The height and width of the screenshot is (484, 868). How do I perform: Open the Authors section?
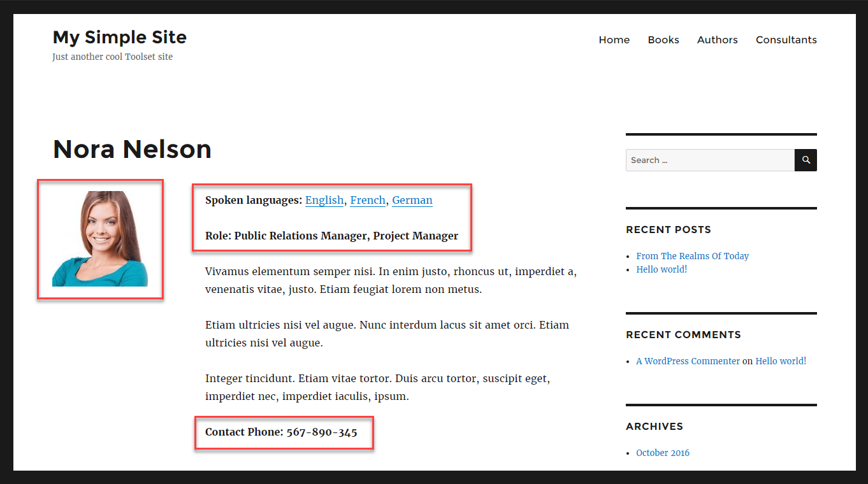pos(717,39)
